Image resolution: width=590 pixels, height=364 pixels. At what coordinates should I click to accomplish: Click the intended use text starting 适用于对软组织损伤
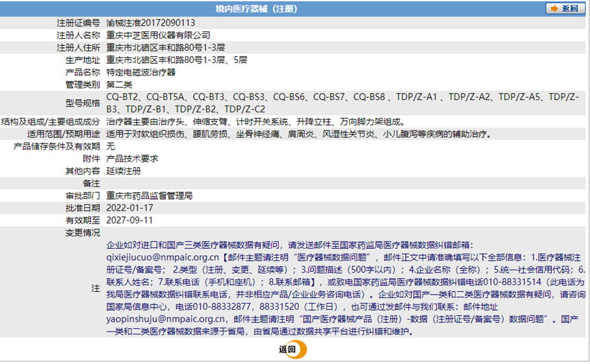(x=299, y=135)
